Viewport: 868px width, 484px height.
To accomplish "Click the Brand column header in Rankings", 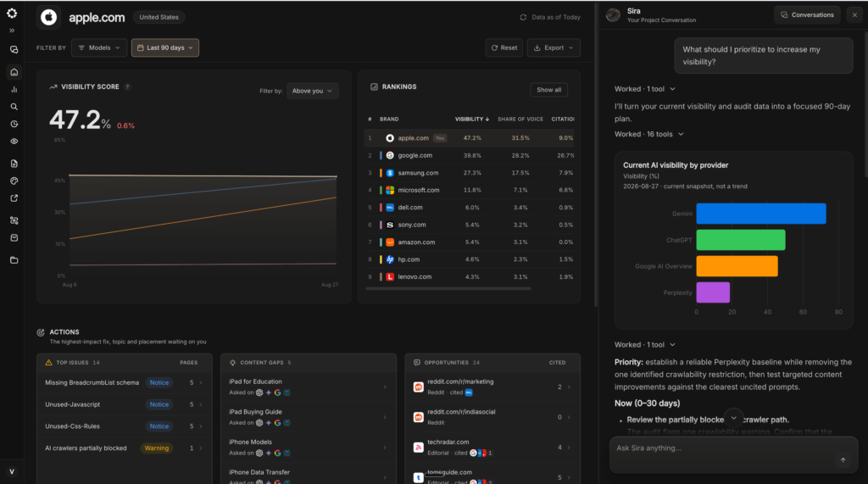I will pos(389,119).
